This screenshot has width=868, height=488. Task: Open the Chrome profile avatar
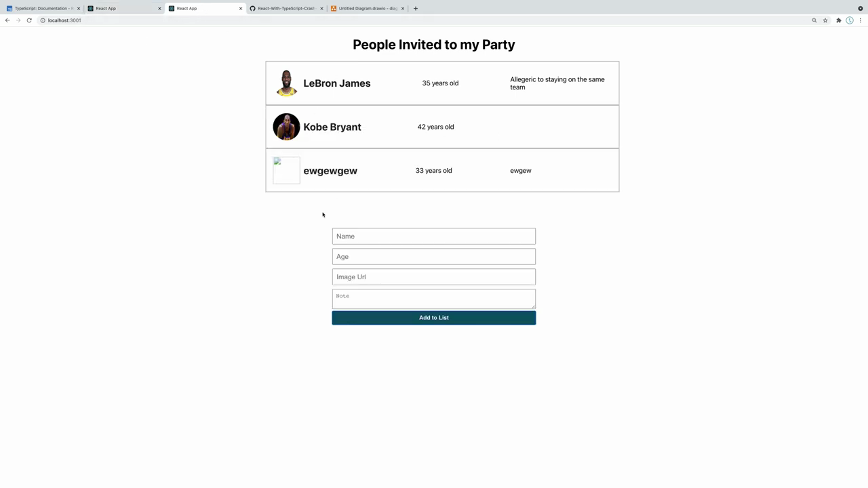tap(850, 20)
